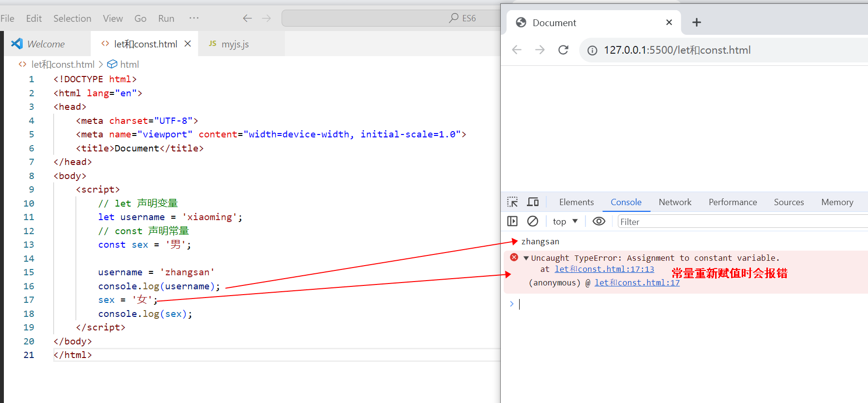Open the Edit menu
Viewport: 868px width, 403px height.
coord(34,18)
